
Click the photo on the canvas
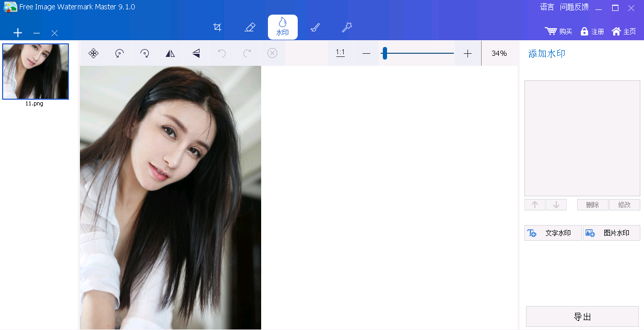pos(170,197)
